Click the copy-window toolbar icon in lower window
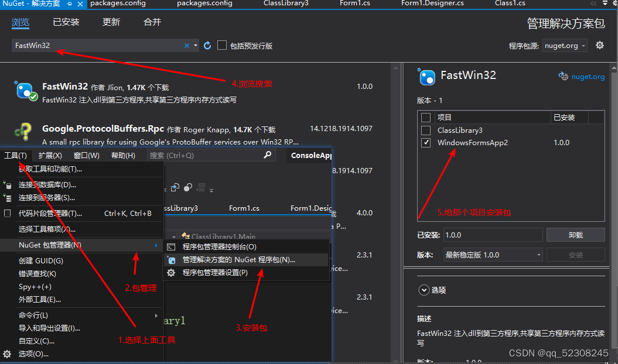Image resolution: width=618 pixels, height=364 pixels. click(x=175, y=187)
